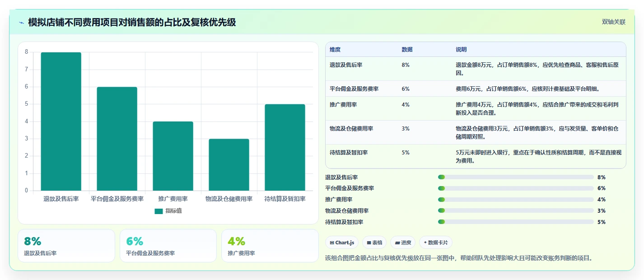Viewport: 644px width, 280px height.
Task: Click the dashboard title 模拟店铺不同费用项目
Action: coord(132,23)
